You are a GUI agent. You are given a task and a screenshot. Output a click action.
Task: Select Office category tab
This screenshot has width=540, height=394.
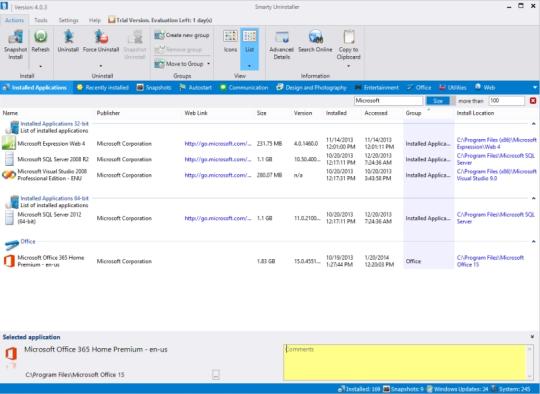pyautogui.click(x=419, y=88)
